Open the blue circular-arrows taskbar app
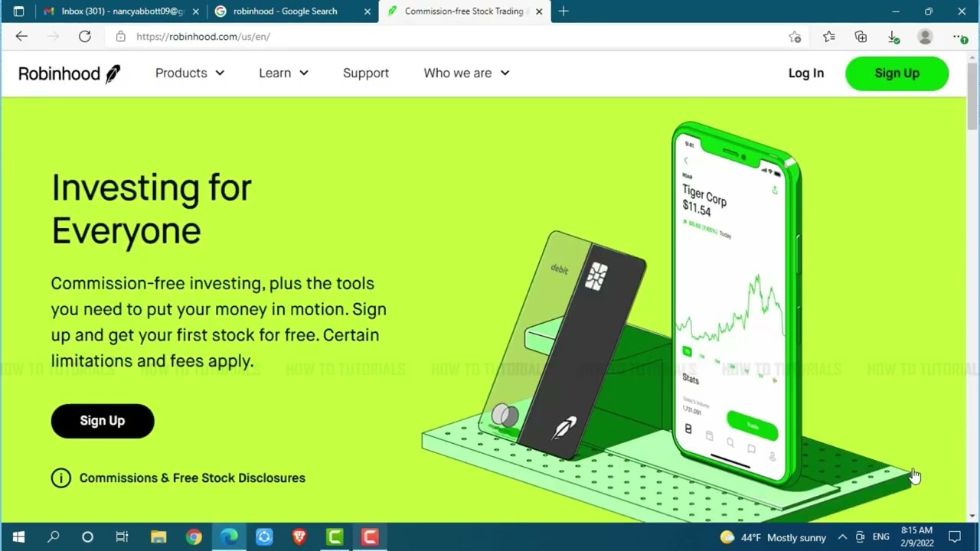The image size is (980, 551). [264, 537]
